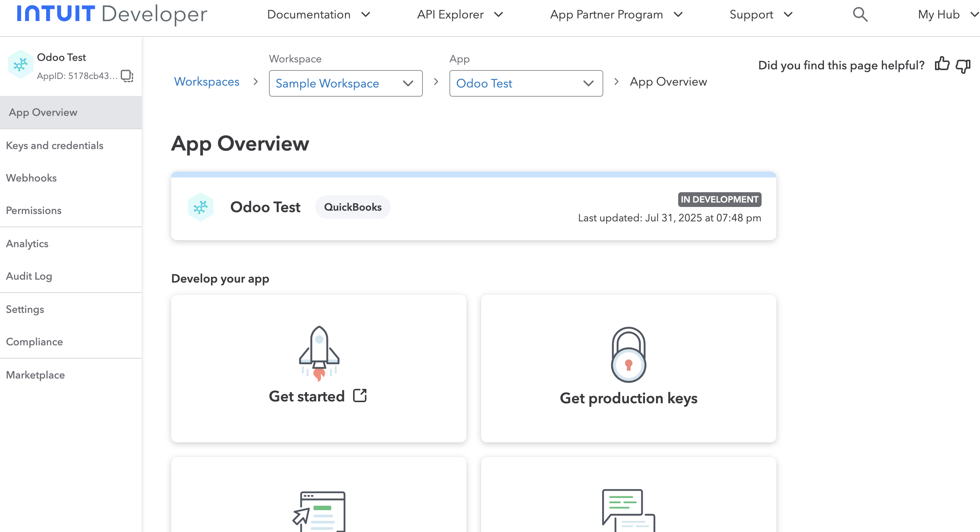Click the Odoo Test name in the sidebar
This screenshot has width=980, height=532.
pos(61,57)
